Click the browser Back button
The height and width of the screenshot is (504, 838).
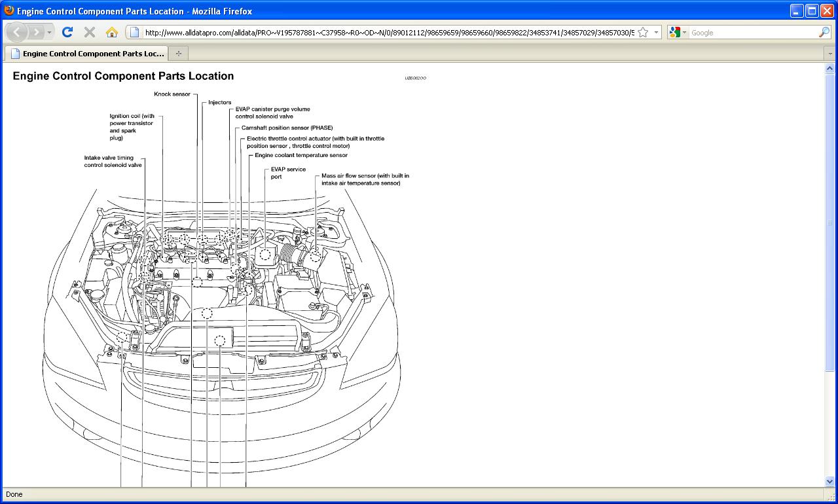17,32
